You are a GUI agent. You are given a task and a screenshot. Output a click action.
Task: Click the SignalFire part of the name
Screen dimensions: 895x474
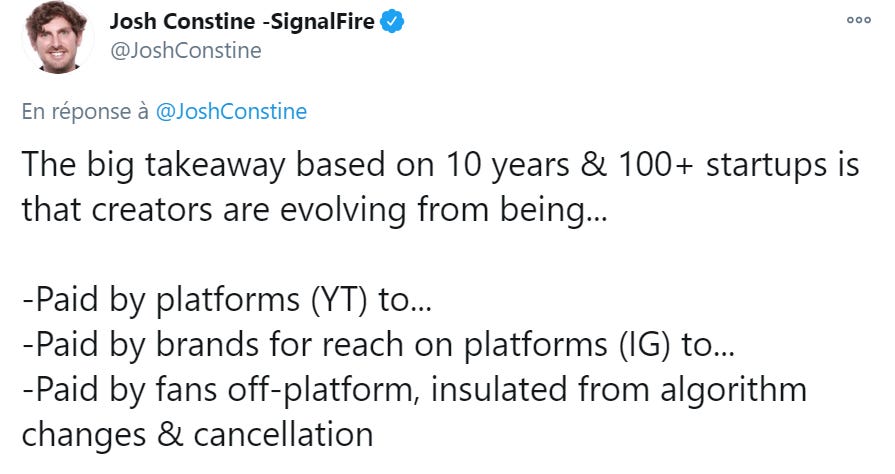pos(322,22)
